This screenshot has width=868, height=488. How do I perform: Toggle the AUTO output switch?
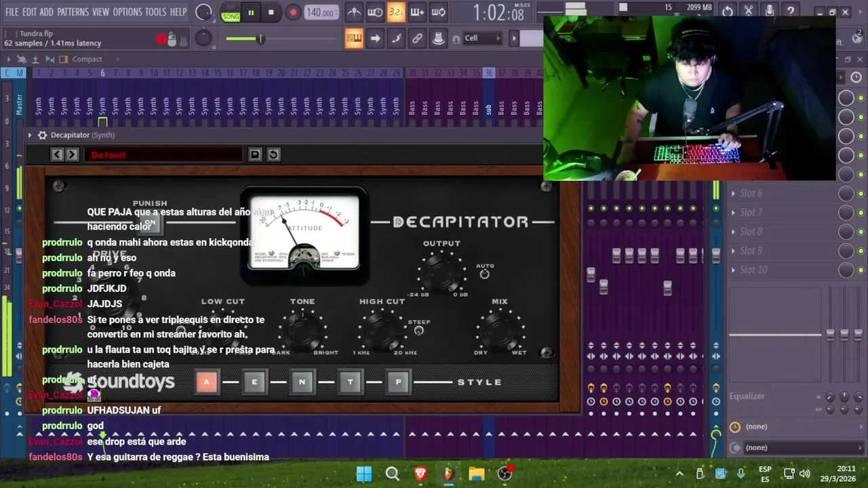tap(484, 274)
